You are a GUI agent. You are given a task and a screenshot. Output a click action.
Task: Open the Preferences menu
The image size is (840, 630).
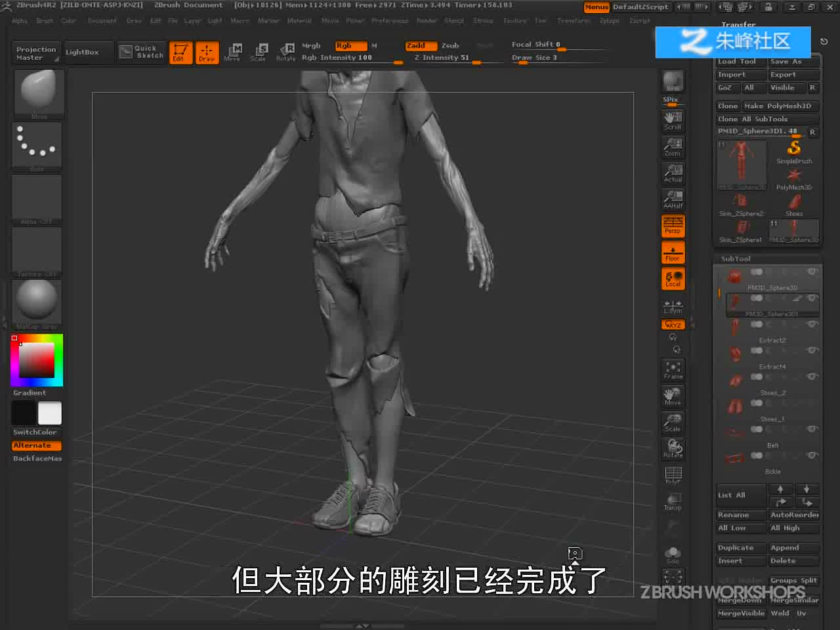pyautogui.click(x=390, y=21)
